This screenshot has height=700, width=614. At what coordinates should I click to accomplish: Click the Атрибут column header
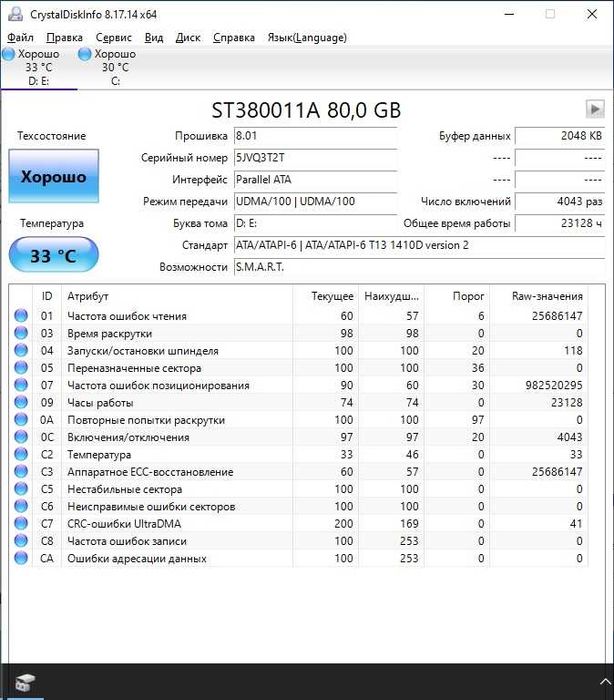click(x=177, y=296)
